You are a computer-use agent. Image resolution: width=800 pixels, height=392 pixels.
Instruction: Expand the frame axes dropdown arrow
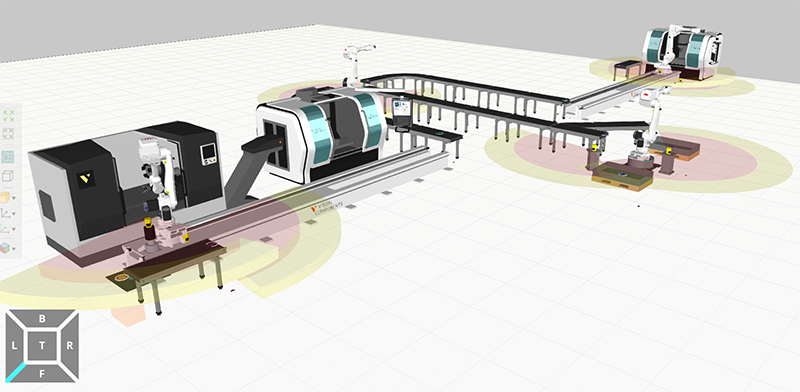[14, 214]
